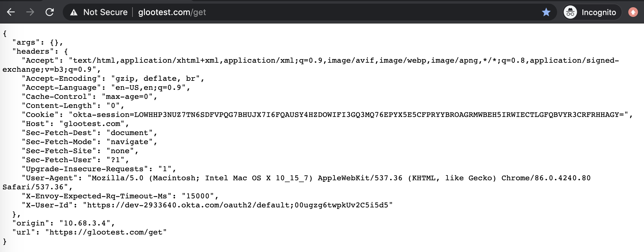Click the browser back arrow

coord(11,12)
